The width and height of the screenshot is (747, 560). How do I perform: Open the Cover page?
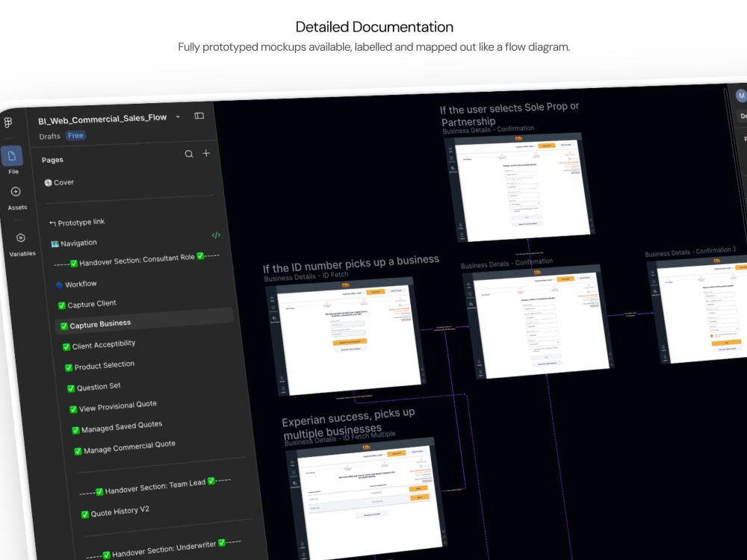59,182
